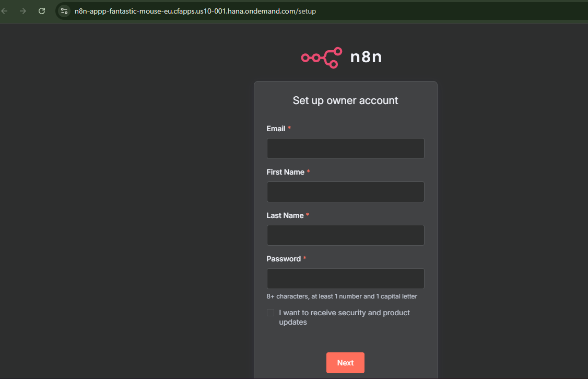This screenshot has height=379, width=588.
Task: Select the First Name input field
Action: [x=345, y=191]
